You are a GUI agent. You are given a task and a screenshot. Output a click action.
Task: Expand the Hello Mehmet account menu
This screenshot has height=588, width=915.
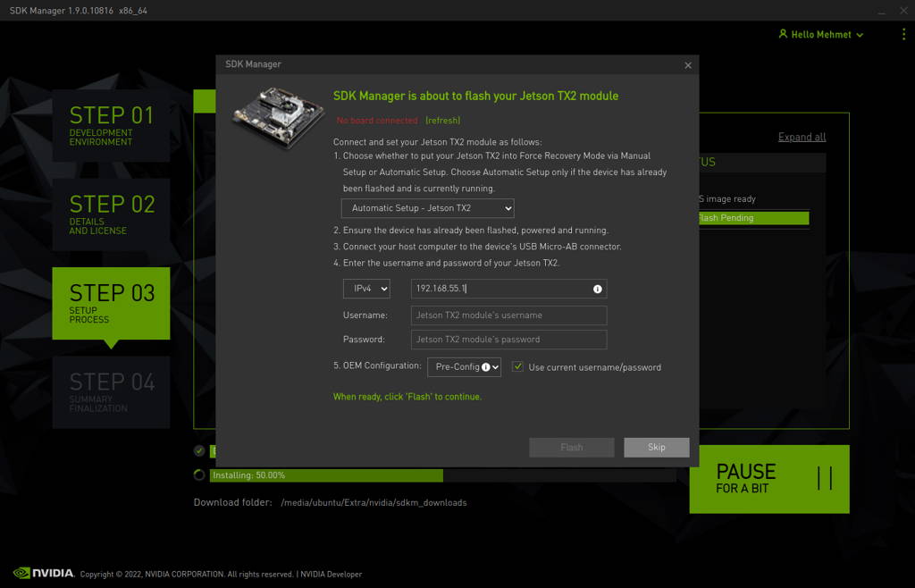click(x=821, y=35)
